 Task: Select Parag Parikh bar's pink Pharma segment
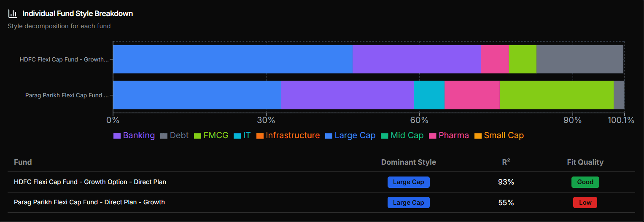point(472,95)
